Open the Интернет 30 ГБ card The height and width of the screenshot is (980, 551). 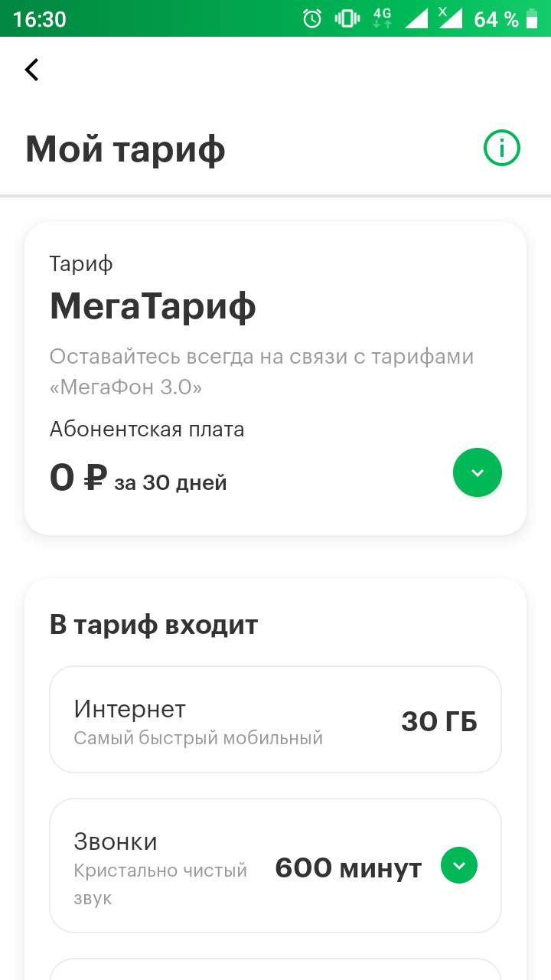(275, 720)
